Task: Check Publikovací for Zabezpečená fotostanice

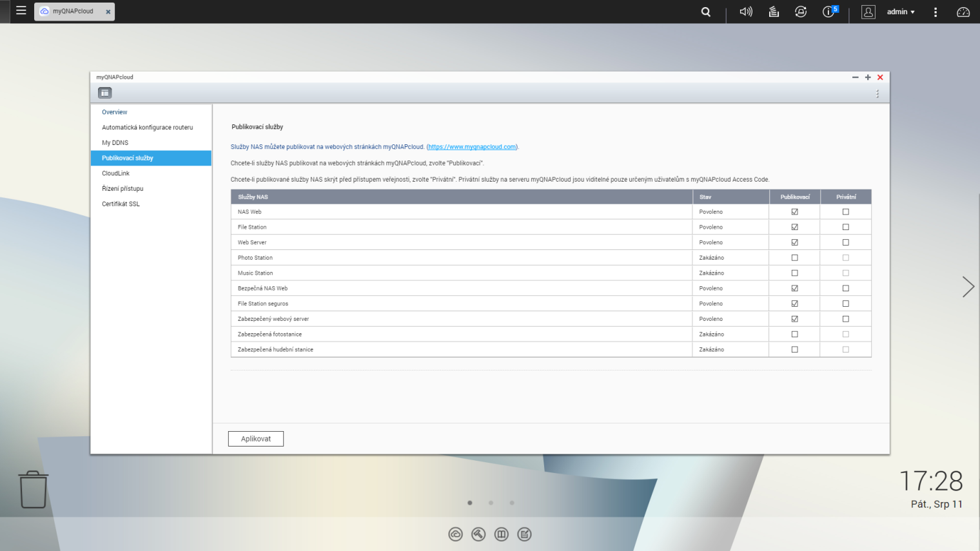Action: pyautogui.click(x=794, y=334)
